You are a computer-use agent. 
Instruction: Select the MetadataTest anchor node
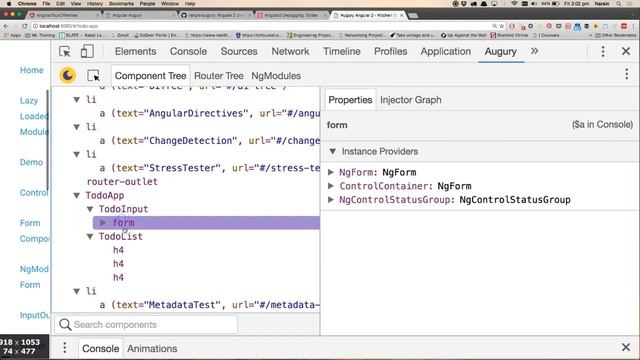tap(209, 304)
